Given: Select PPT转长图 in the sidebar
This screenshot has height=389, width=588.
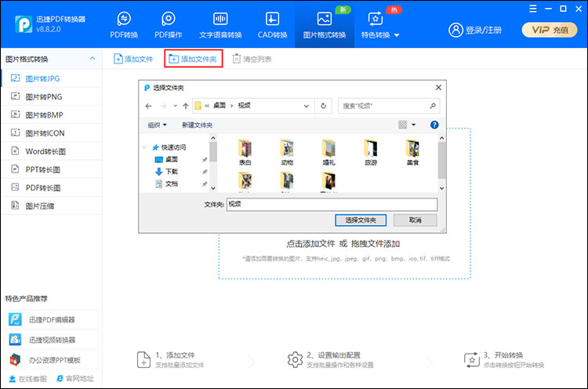Looking at the screenshot, I should click(x=52, y=169).
